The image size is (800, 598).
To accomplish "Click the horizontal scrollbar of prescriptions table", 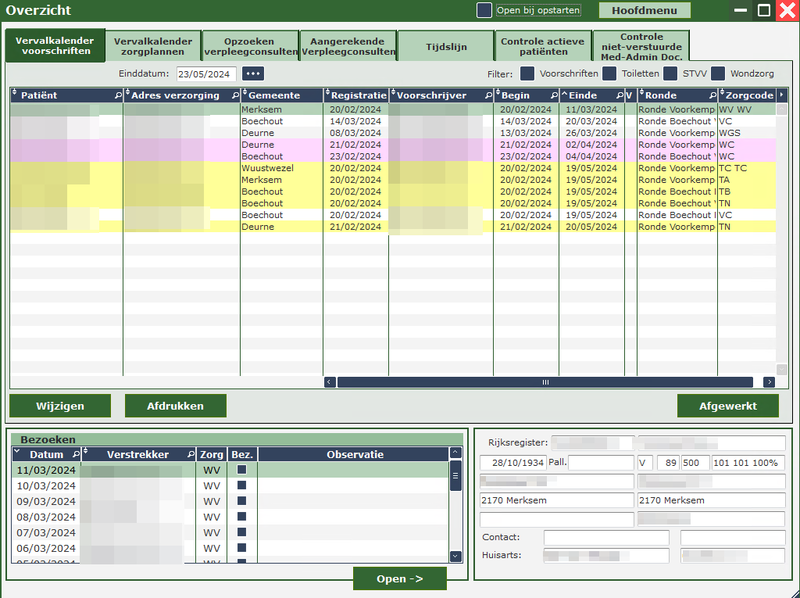I will click(545, 382).
